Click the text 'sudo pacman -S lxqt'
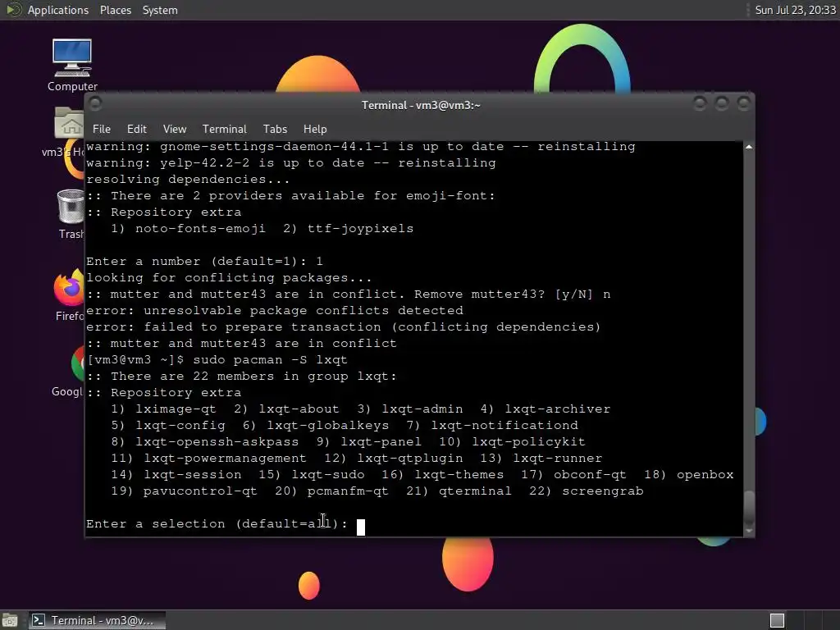 pos(270,360)
